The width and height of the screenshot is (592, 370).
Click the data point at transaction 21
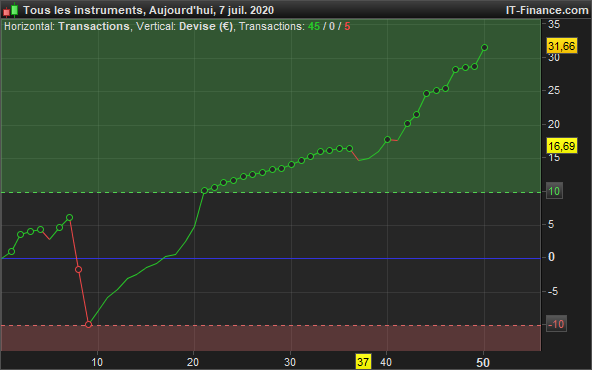coord(204,191)
